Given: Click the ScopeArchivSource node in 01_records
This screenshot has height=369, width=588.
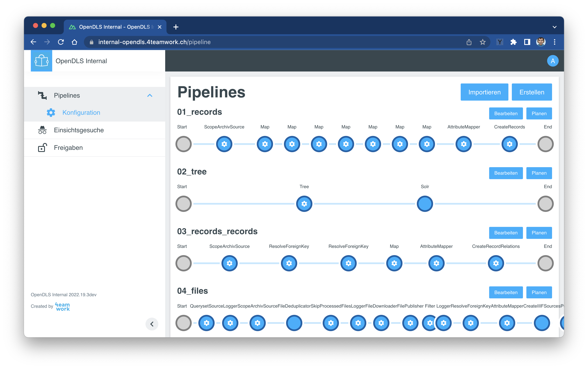Looking at the screenshot, I should (224, 144).
